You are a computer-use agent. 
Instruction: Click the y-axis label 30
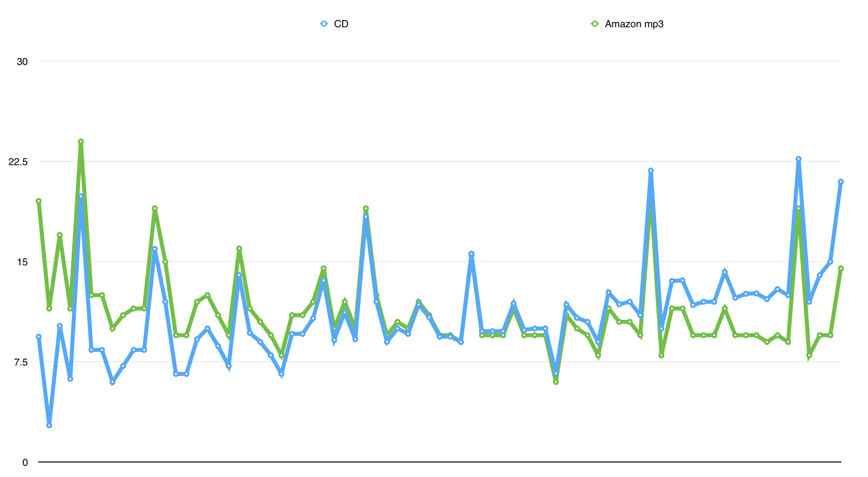click(22, 62)
